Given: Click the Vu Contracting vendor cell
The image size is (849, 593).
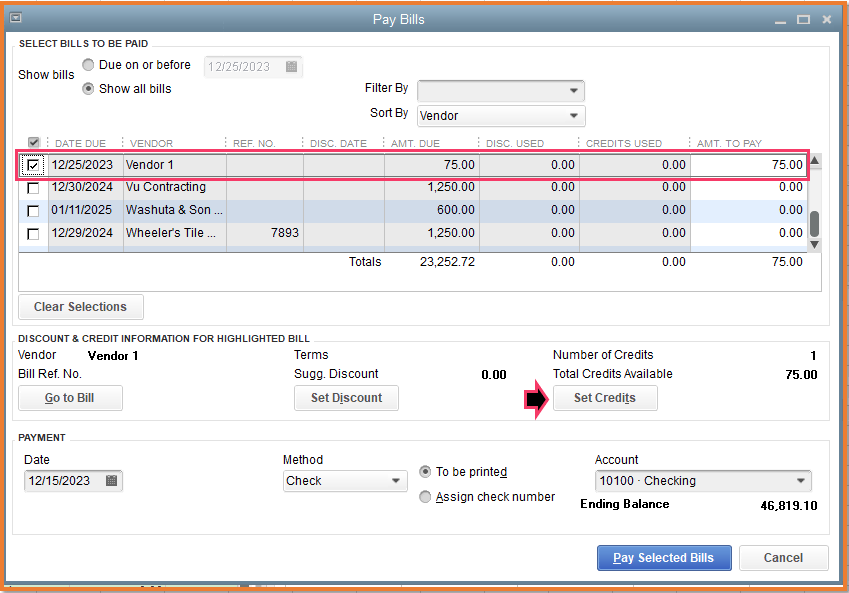Looking at the screenshot, I should pyautogui.click(x=175, y=187).
